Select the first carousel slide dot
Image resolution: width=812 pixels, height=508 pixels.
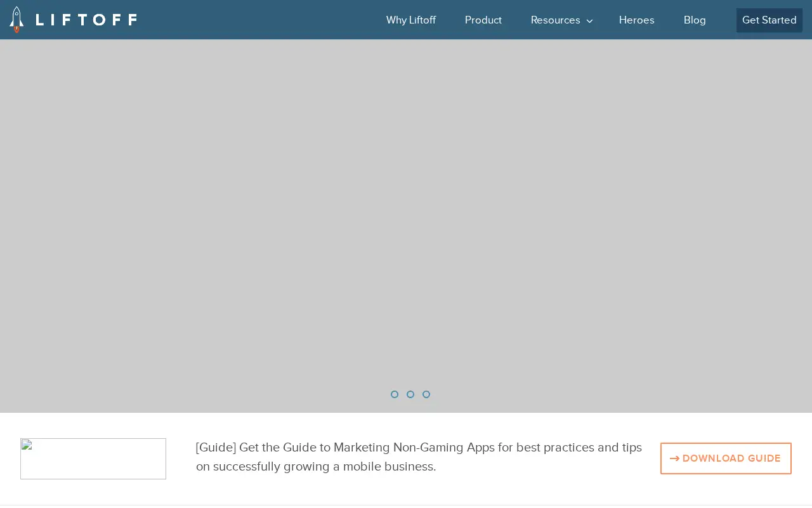395,394
